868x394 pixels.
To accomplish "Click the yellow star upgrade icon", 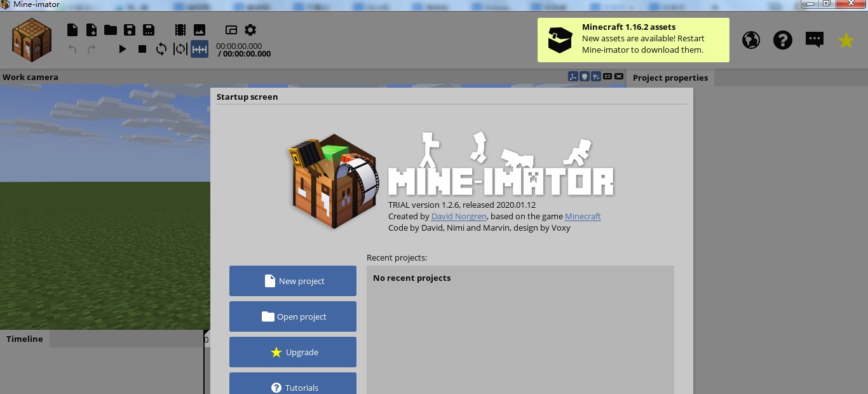I will click(x=846, y=40).
